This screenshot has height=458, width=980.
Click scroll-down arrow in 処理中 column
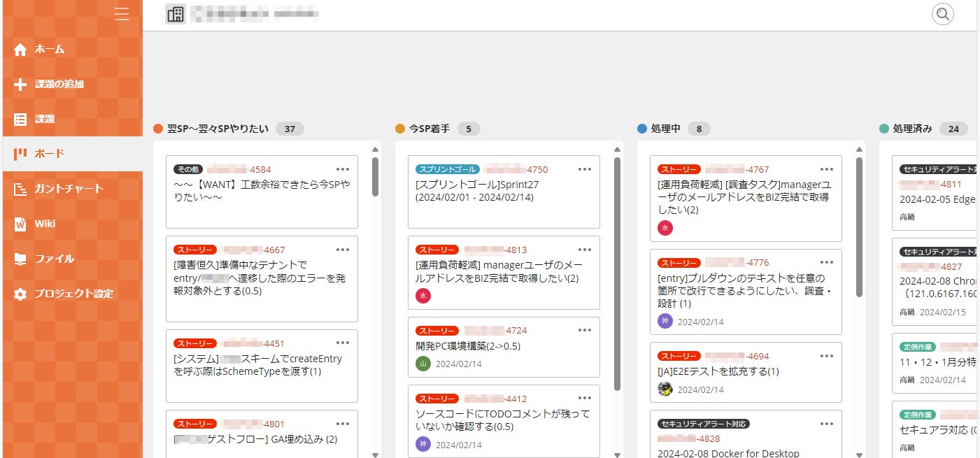(x=859, y=455)
